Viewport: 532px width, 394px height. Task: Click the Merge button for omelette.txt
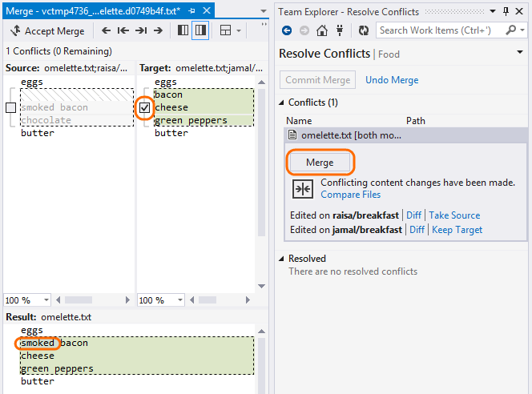(x=320, y=163)
